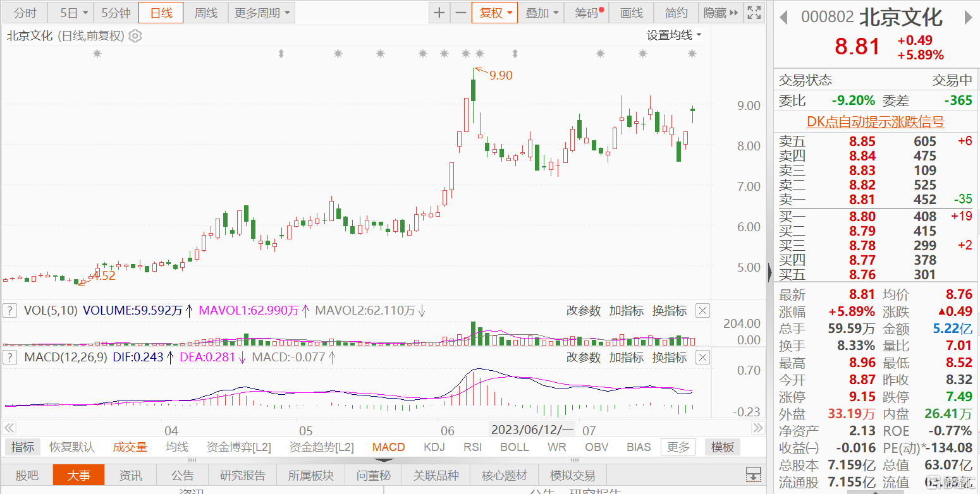Toggle 均线 indicator

pos(177,447)
